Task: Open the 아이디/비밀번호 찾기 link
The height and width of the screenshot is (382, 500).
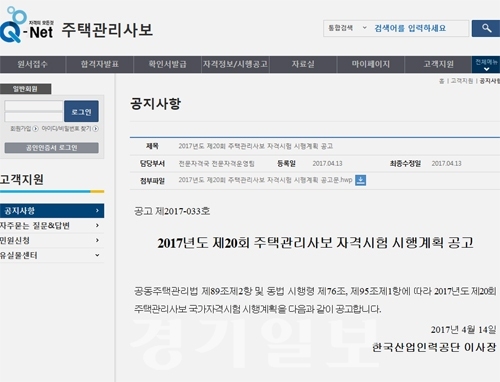Action: pyautogui.click(x=66, y=129)
